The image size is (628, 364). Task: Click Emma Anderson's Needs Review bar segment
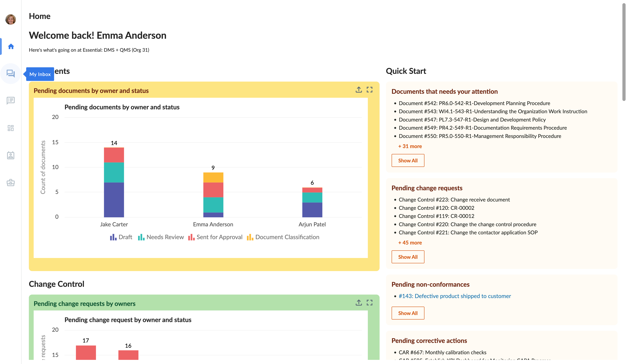tap(213, 205)
